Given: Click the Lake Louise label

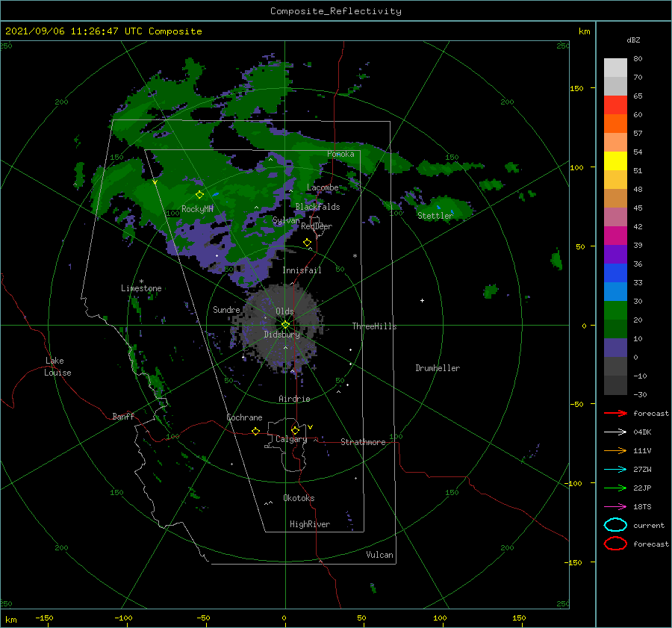Looking at the screenshot, I should (x=57, y=367).
